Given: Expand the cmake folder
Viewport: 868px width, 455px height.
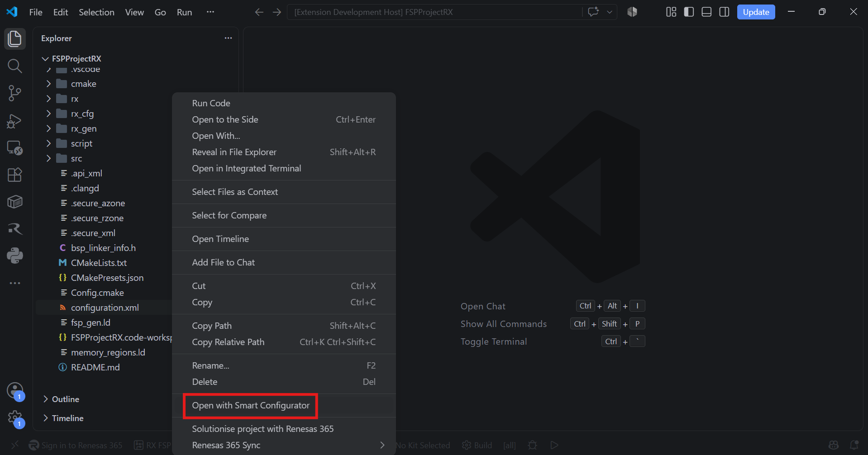Looking at the screenshot, I should tap(48, 84).
